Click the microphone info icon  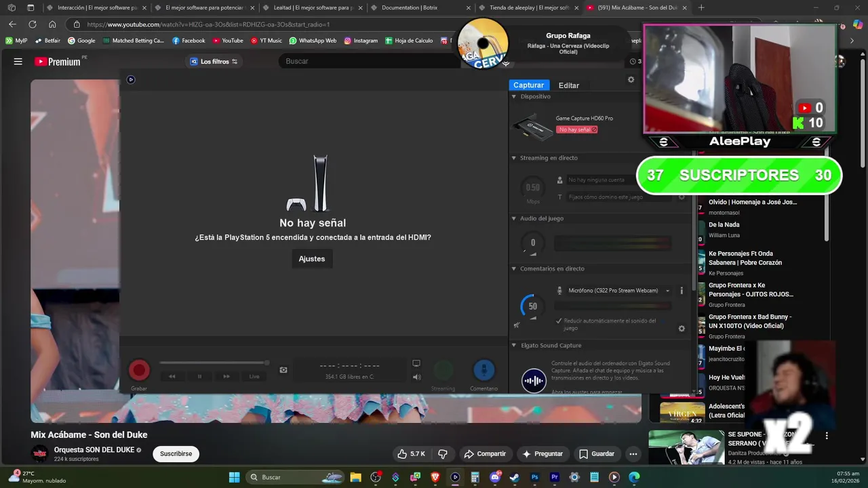[682, 291]
